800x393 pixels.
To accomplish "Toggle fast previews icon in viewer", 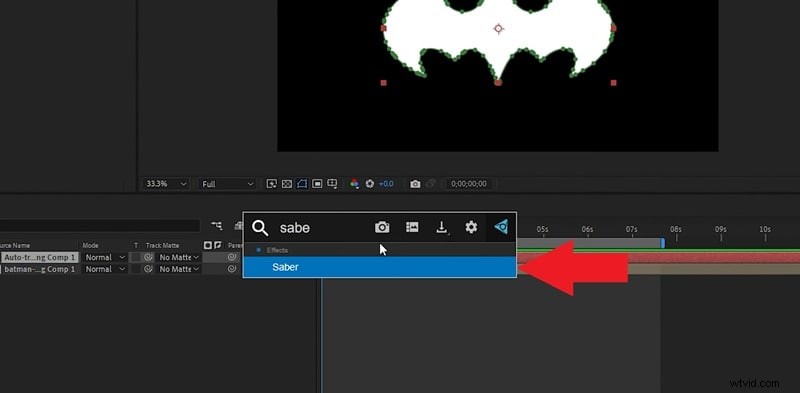I will [x=272, y=184].
